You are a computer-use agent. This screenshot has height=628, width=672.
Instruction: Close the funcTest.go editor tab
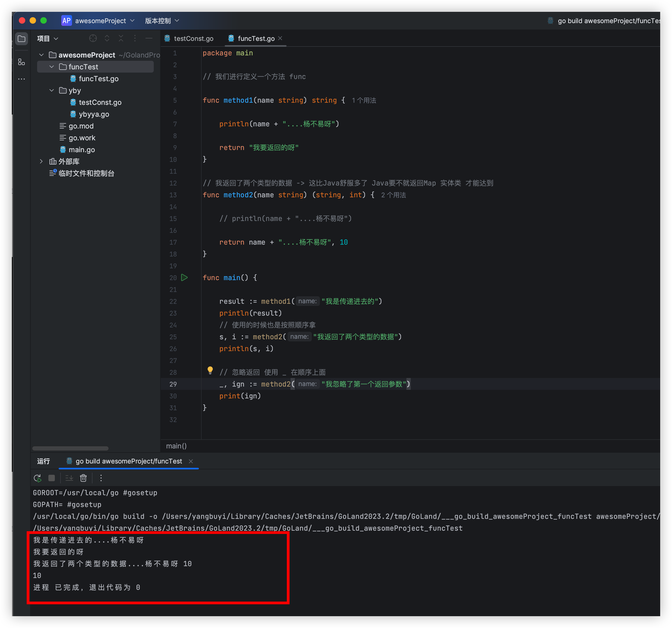tap(280, 38)
